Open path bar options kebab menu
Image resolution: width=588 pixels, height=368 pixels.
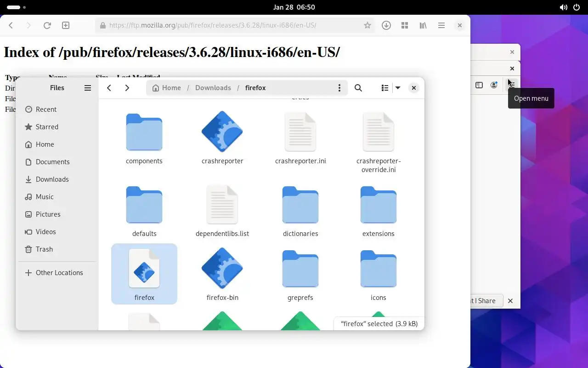tap(339, 88)
